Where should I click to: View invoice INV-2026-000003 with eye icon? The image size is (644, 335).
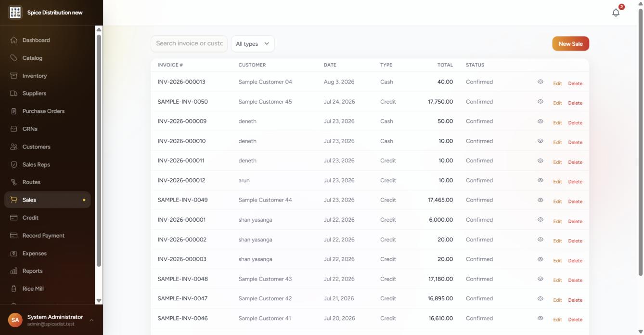540,259
